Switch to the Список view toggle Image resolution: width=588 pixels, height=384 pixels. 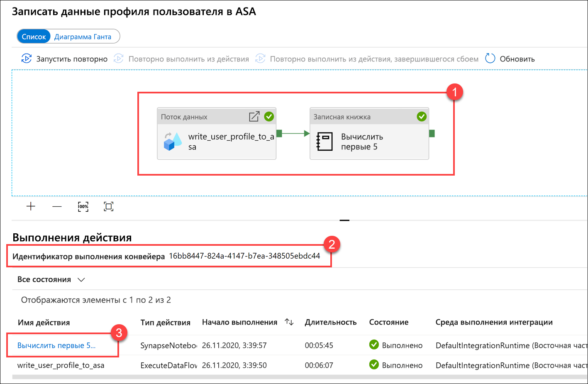click(x=34, y=37)
